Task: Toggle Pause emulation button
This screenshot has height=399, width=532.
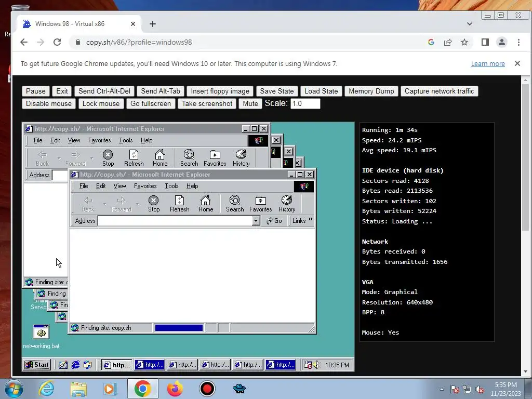Action: (36, 91)
